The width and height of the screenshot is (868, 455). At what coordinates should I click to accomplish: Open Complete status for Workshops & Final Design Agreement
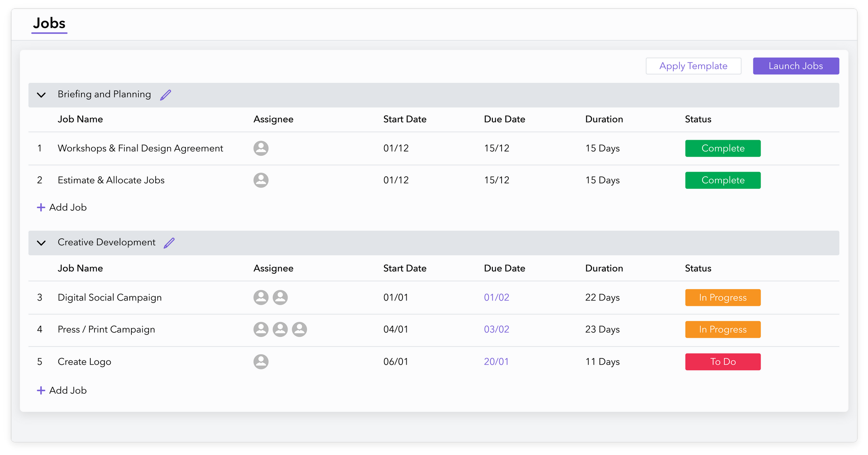point(723,148)
